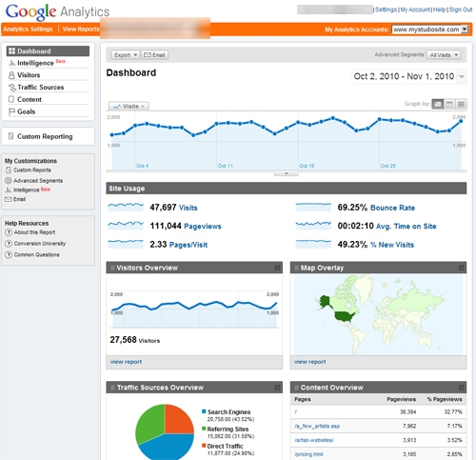
Task: Click the About this Report help icon
Action: pos(9,232)
